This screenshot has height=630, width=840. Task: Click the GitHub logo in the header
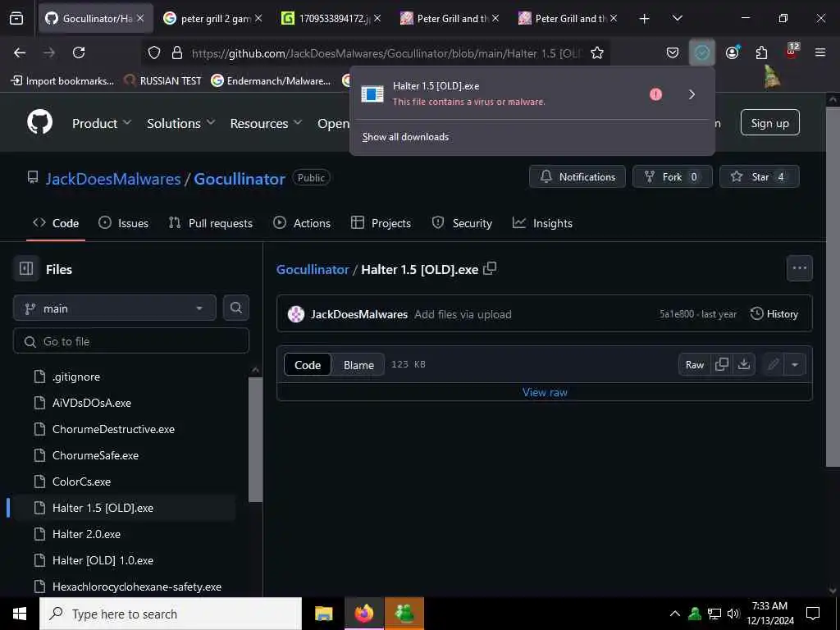tap(39, 122)
